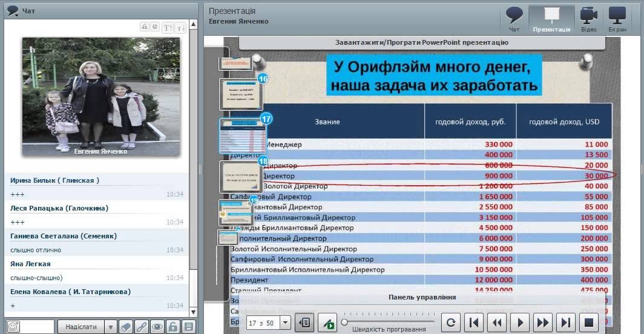Click the chain link icon in chat toolbar
The width and height of the screenshot is (644, 334).
pyautogui.click(x=142, y=327)
